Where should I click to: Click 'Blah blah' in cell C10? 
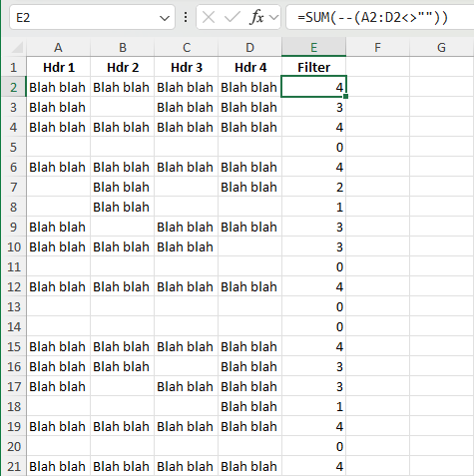(185, 246)
